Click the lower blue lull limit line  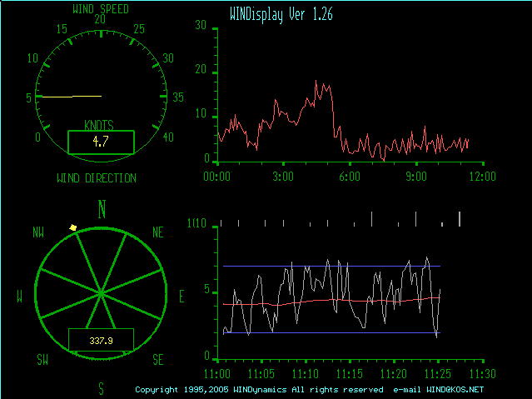click(331, 333)
